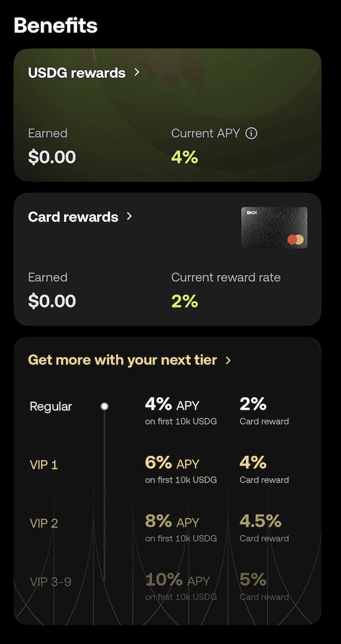Click the green 4% APY value
Viewport: 341px width, 644px height.
pyautogui.click(x=184, y=157)
